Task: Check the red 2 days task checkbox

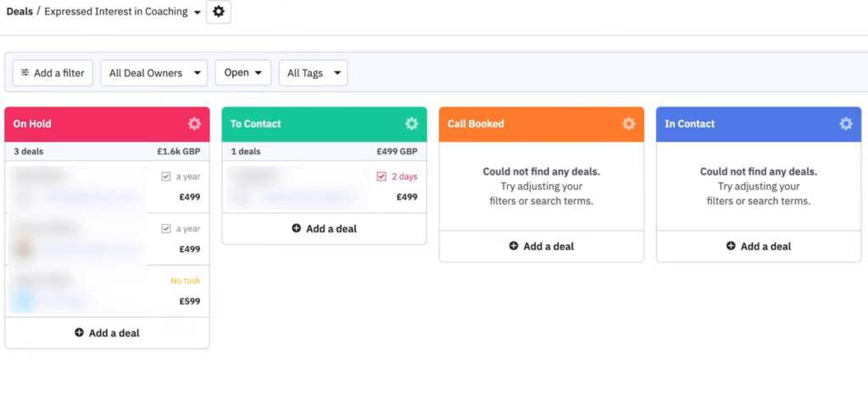Action: coord(381,176)
